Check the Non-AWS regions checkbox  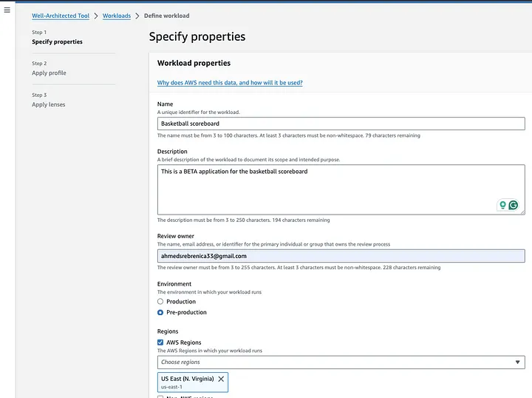160,397
